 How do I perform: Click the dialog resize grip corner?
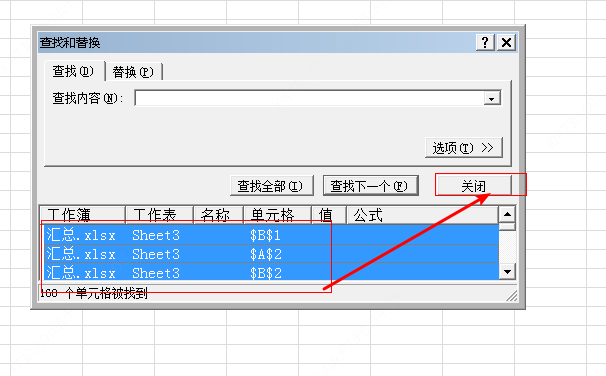click(512, 296)
